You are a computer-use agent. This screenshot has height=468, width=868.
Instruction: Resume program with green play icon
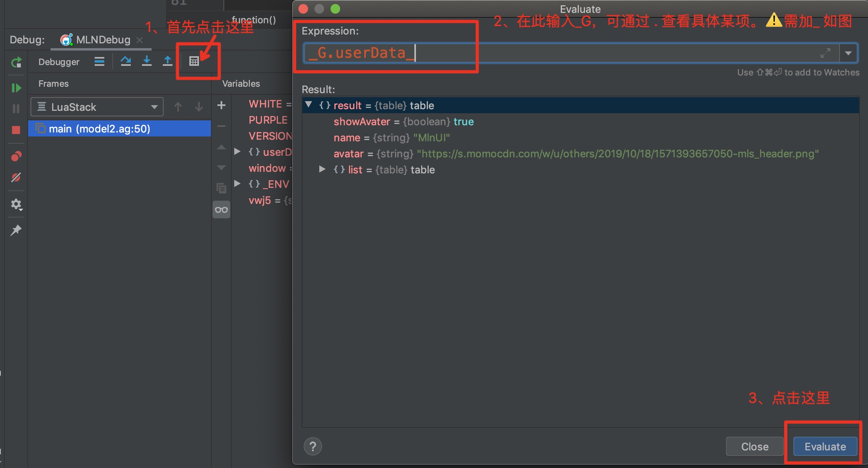click(x=16, y=88)
